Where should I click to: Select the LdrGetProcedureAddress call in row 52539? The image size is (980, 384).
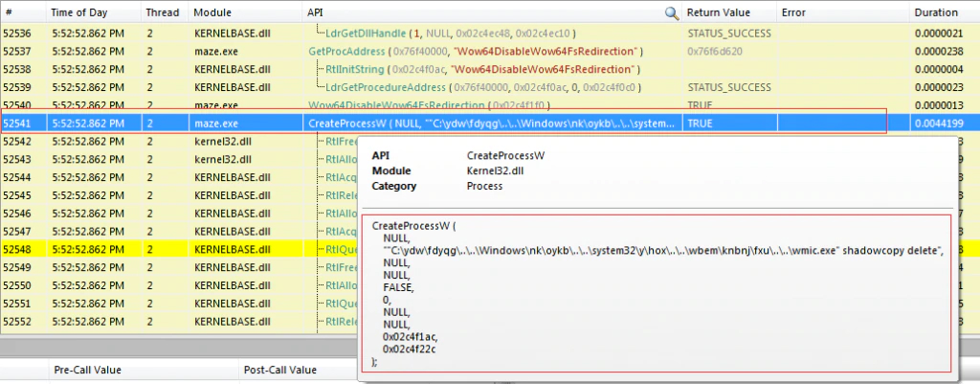click(483, 87)
